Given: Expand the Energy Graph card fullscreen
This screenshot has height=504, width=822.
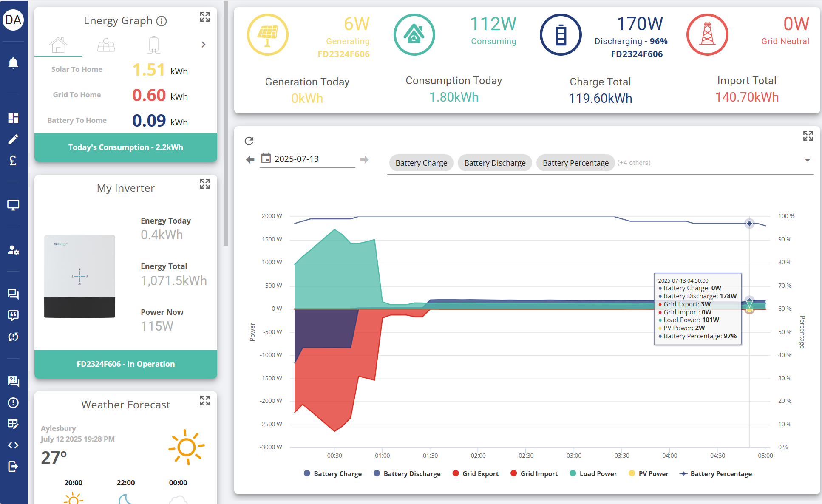Looking at the screenshot, I should click(x=205, y=17).
